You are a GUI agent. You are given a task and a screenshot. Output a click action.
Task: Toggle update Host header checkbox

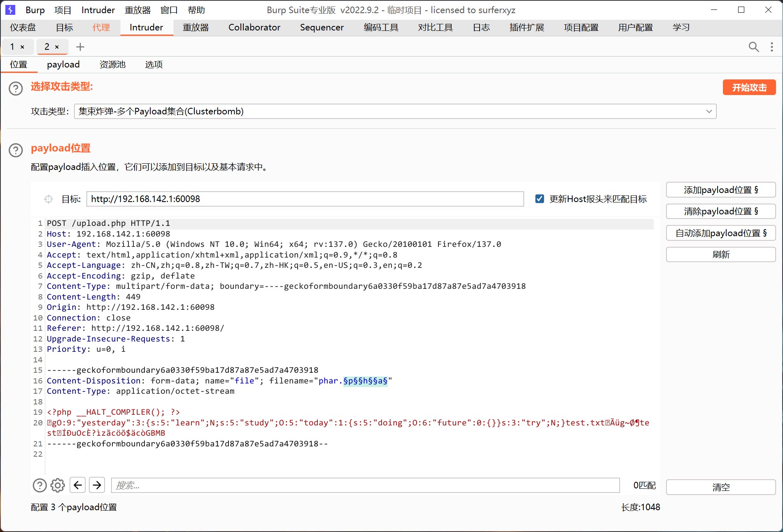point(539,199)
